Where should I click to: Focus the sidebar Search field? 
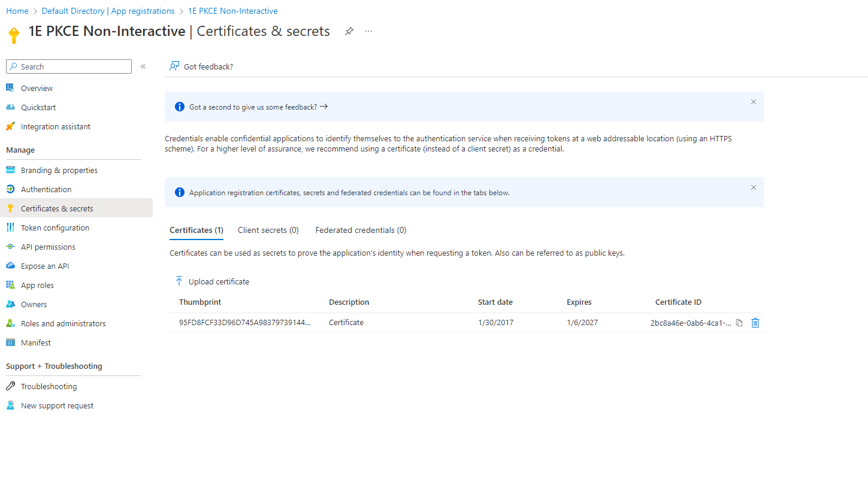pos(69,66)
